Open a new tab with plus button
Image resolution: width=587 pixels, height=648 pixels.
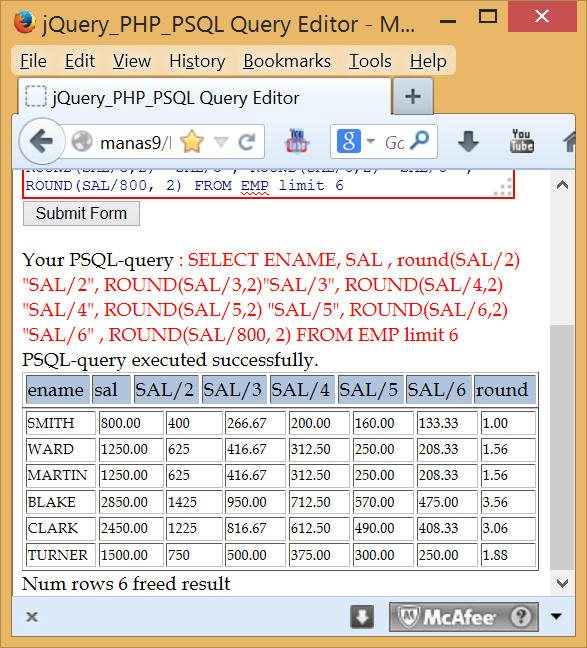click(413, 97)
